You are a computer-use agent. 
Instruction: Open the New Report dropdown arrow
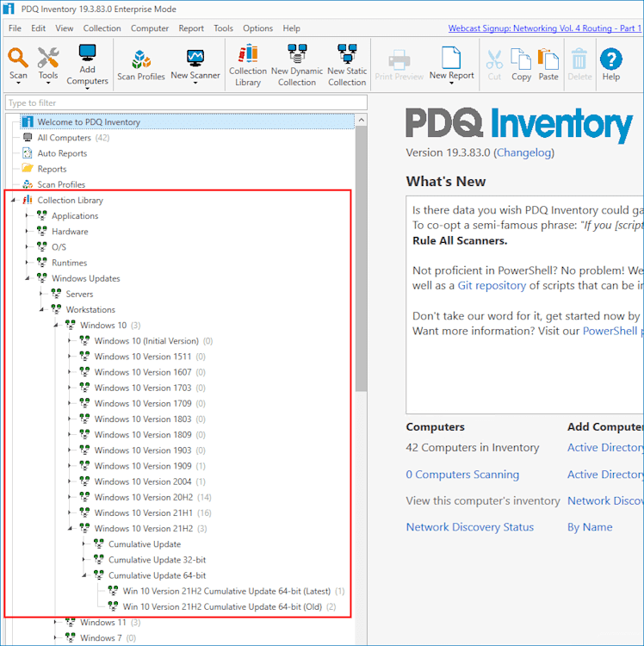[x=451, y=84]
